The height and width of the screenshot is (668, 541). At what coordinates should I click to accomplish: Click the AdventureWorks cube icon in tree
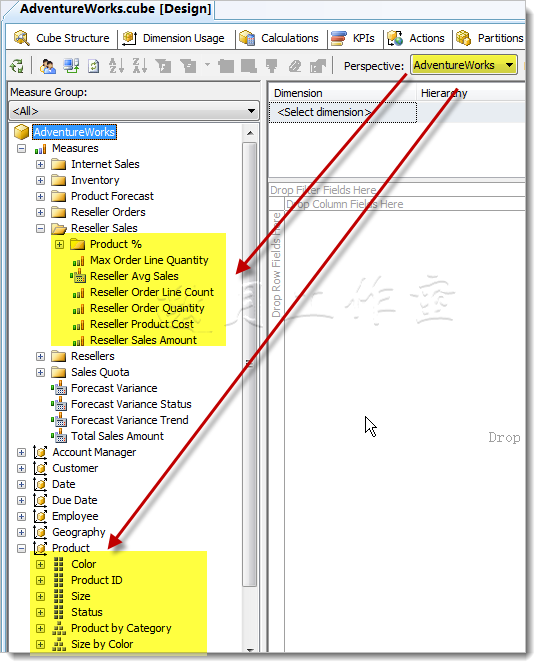coord(21,132)
